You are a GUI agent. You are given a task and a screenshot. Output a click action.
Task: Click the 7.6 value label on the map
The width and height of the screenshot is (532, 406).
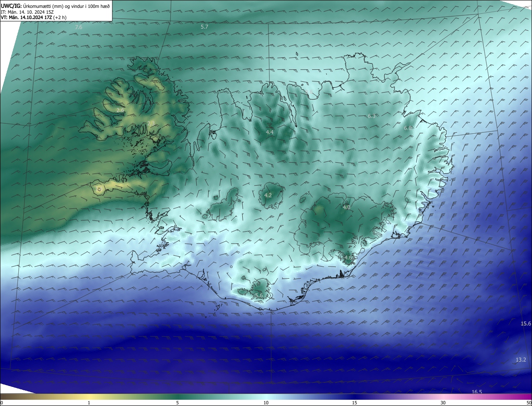click(79, 27)
